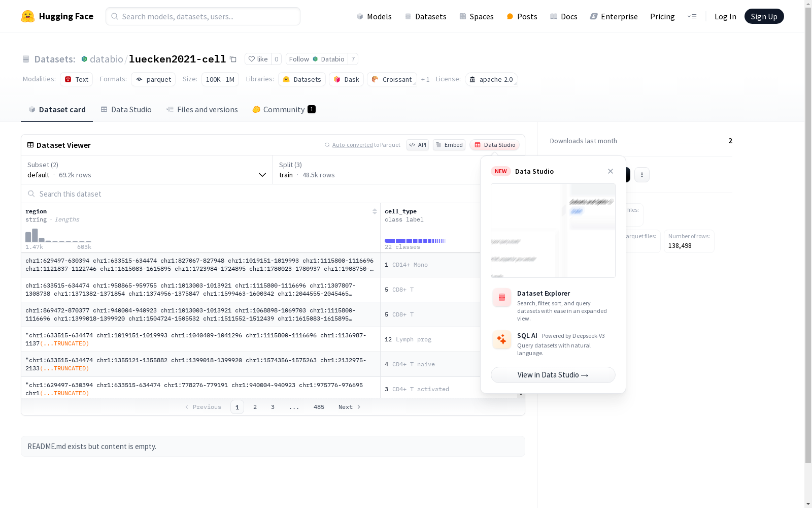Click the Log In link
The width and height of the screenshot is (812, 508).
click(725, 16)
